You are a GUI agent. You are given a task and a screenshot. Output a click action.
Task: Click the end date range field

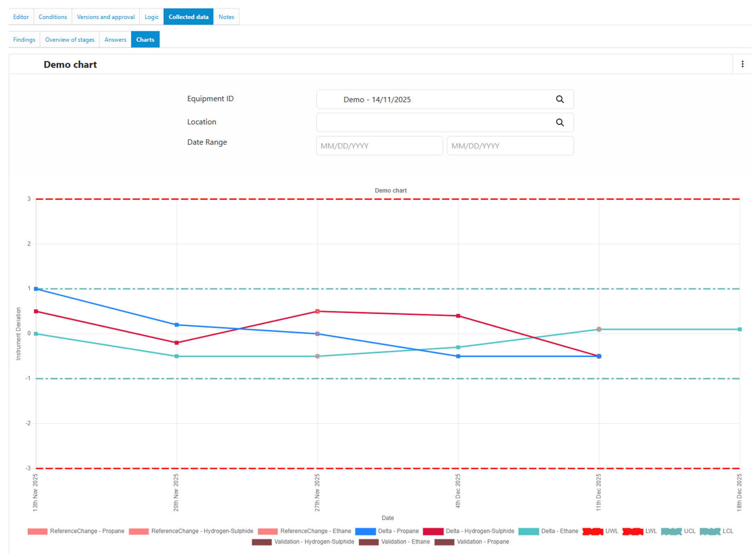[x=510, y=146]
